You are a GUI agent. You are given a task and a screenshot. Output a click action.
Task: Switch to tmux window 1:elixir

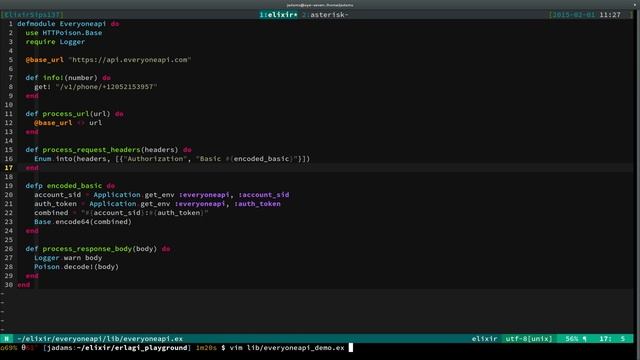click(279, 15)
